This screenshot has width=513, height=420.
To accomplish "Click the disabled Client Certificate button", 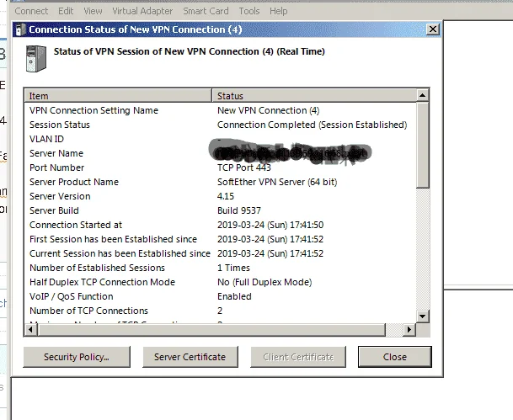I will coord(298,357).
